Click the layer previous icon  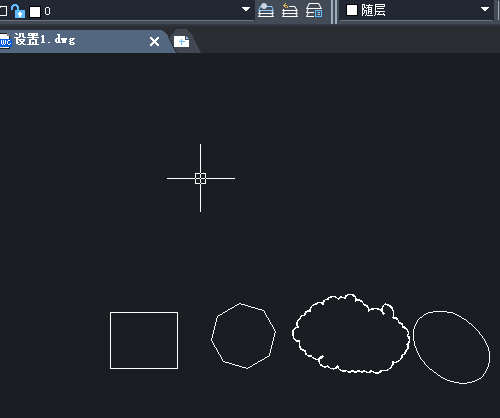(x=290, y=10)
